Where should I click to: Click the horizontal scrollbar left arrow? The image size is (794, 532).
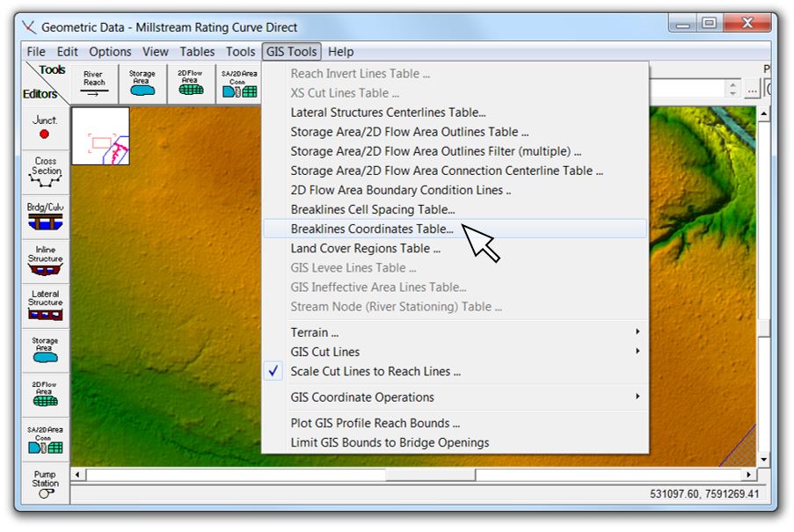[77, 475]
